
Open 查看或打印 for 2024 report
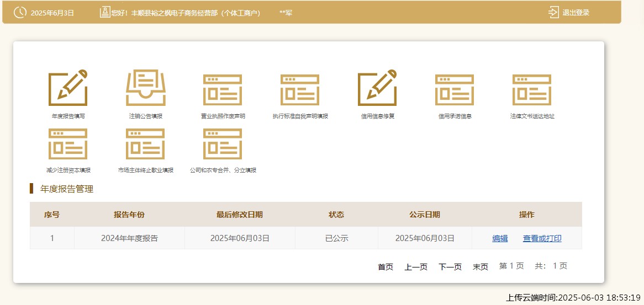[542, 238]
